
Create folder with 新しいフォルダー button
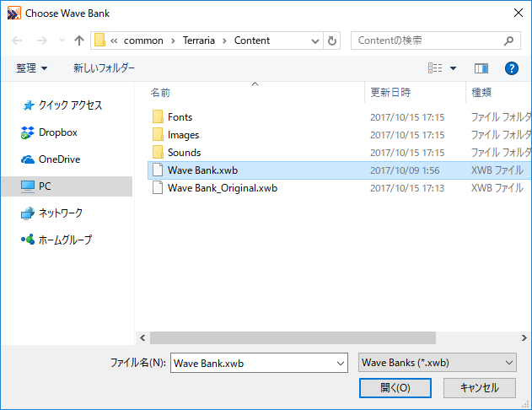[104, 68]
